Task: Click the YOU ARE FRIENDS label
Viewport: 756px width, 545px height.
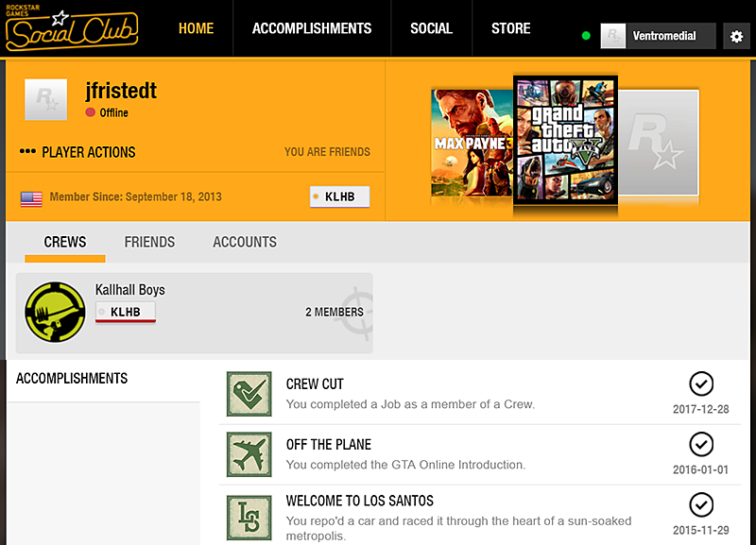Action: coord(327,152)
